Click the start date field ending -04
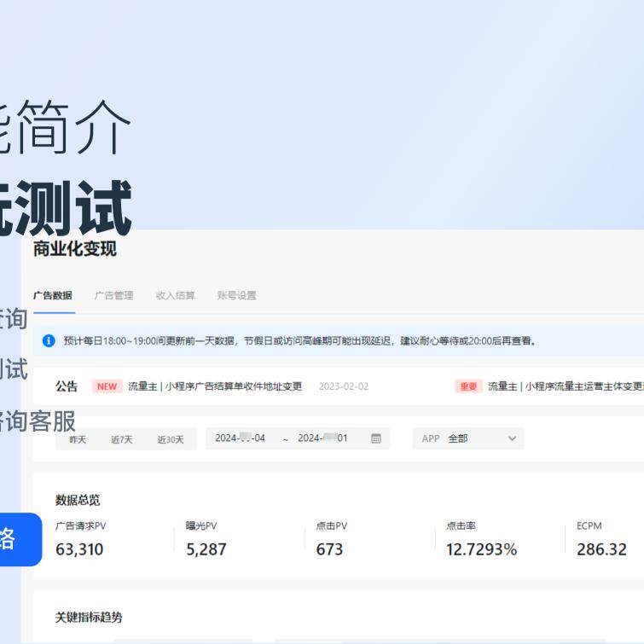Screen dimensions: 644x644 pos(240,438)
